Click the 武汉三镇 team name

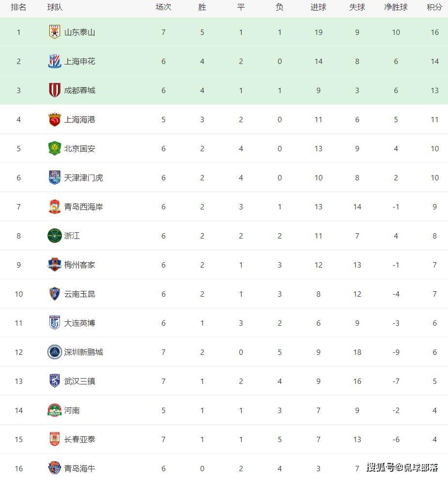tap(79, 381)
